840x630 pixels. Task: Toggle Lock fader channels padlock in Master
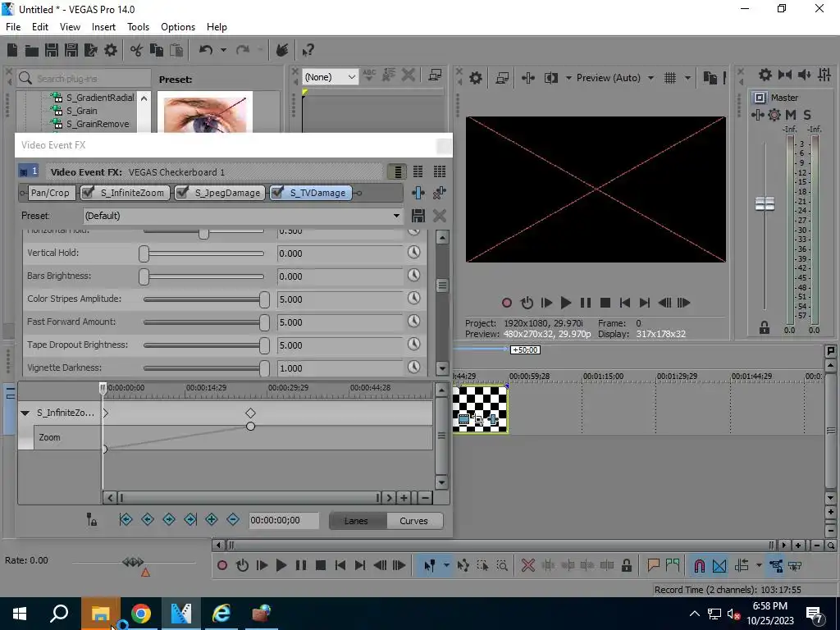pos(765,328)
